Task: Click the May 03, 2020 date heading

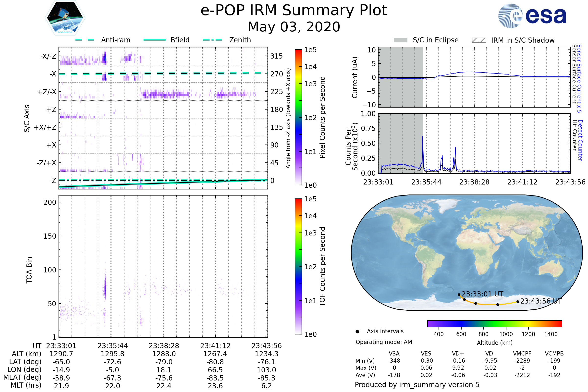Action: pos(294,27)
